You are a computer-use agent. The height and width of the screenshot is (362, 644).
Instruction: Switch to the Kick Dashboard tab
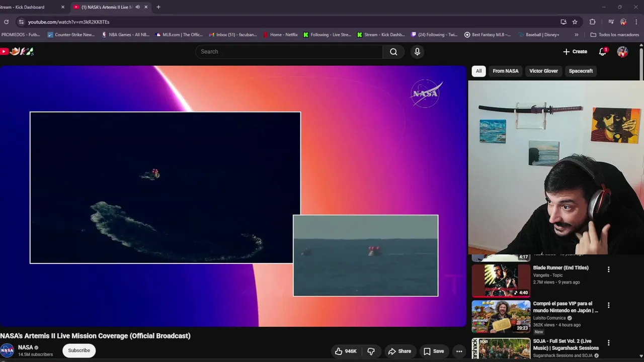click(x=30, y=7)
